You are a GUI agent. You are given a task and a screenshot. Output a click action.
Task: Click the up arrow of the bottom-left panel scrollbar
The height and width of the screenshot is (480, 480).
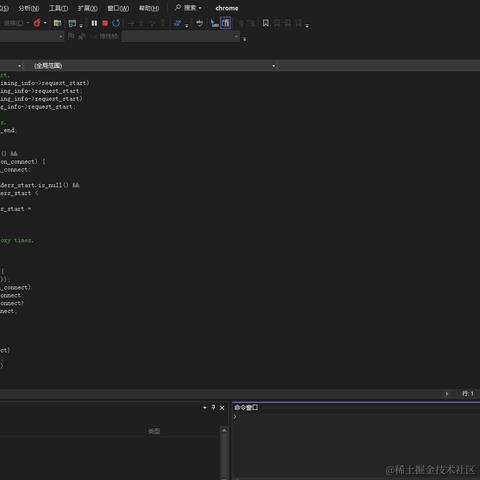coord(224,430)
